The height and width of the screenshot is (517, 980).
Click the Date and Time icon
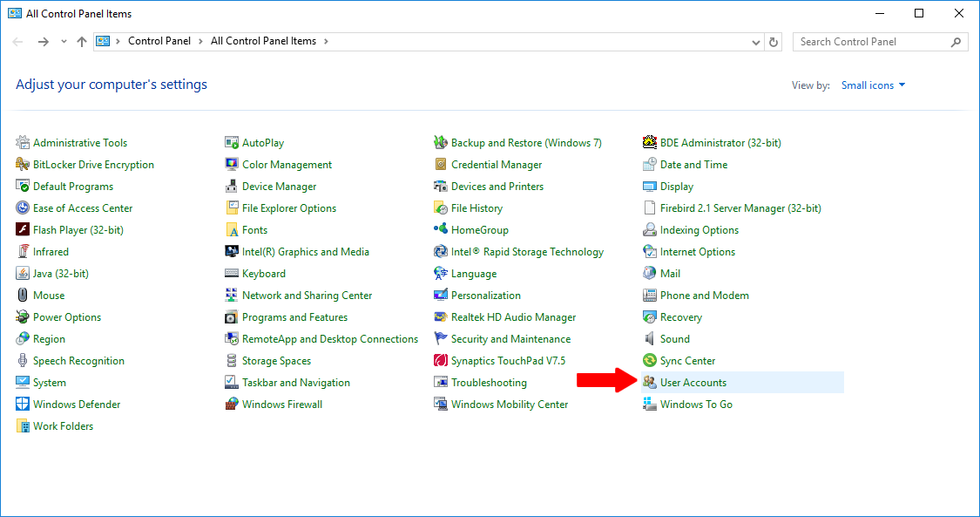(x=650, y=165)
